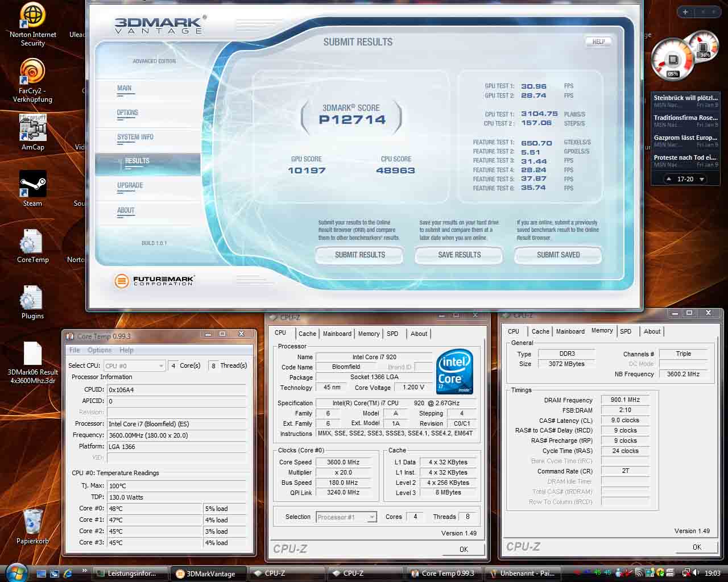The width and height of the screenshot is (728, 582).
Task: Open the Steam desktop shortcut
Action: [32, 188]
